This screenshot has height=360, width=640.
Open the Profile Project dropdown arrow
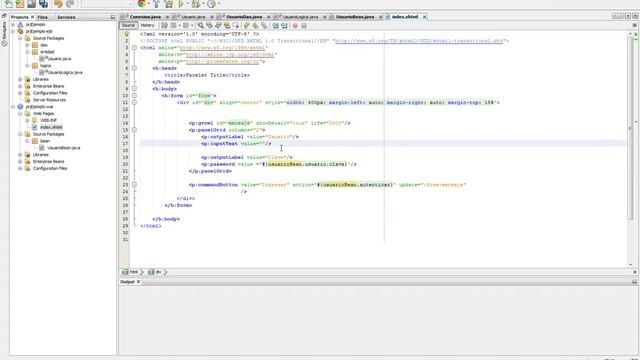click(219, 4)
